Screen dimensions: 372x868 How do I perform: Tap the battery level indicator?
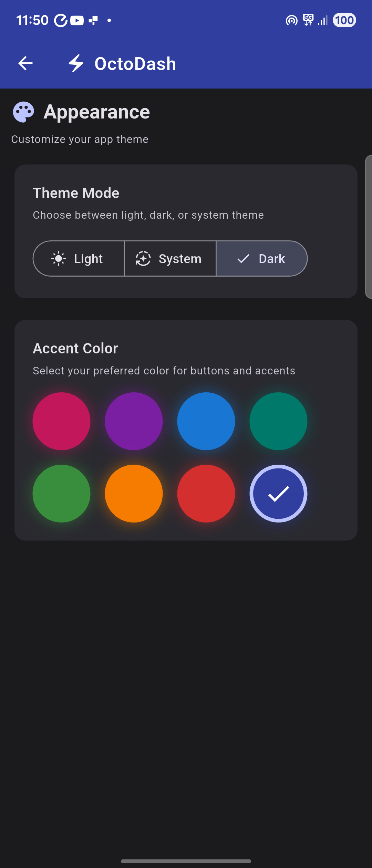pyautogui.click(x=344, y=20)
